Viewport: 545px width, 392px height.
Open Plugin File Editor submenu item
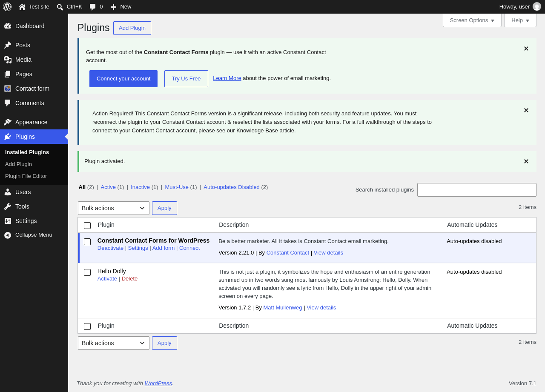point(26,176)
